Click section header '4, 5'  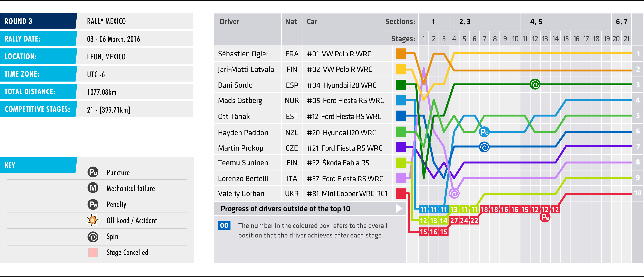tap(536, 22)
